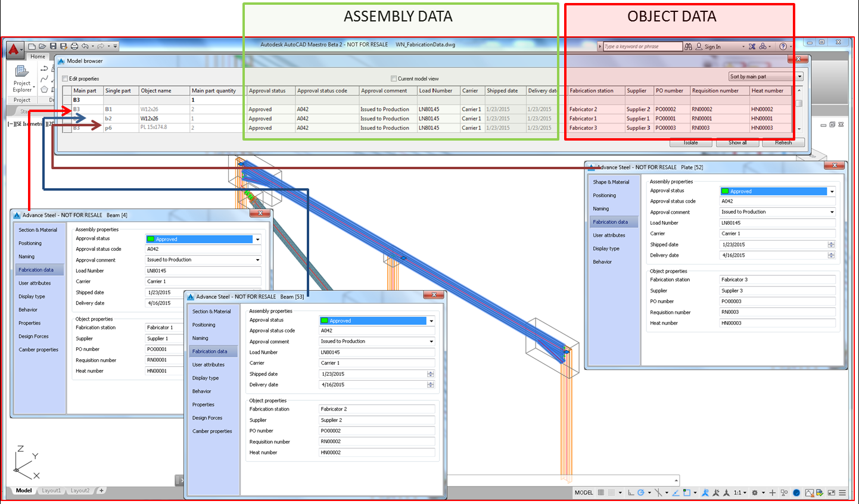Click the keyword search input field

coord(642,46)
